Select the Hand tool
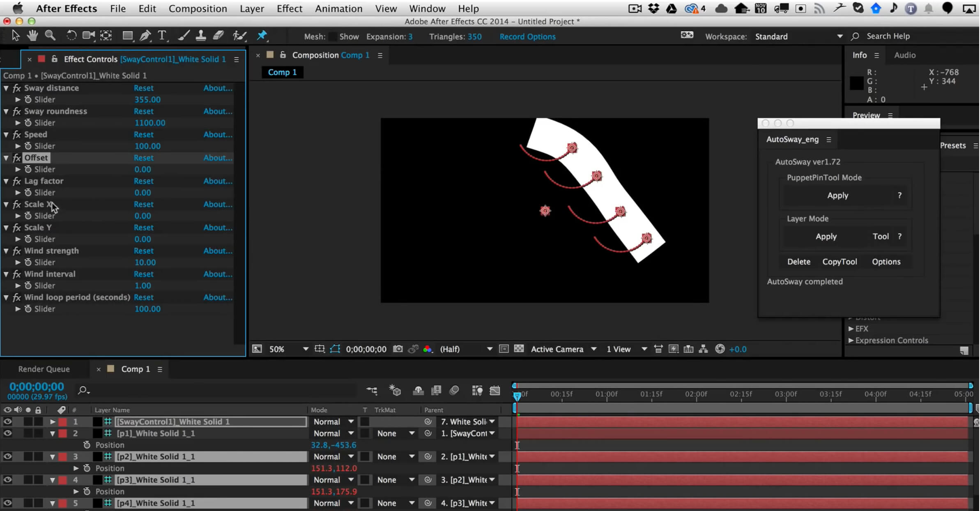The width and height of the screenshot is (980, 511). tap(32, 36)
